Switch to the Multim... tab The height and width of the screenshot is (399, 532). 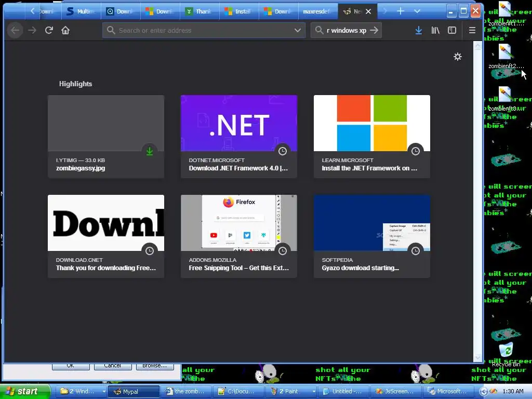coord(81,11)
